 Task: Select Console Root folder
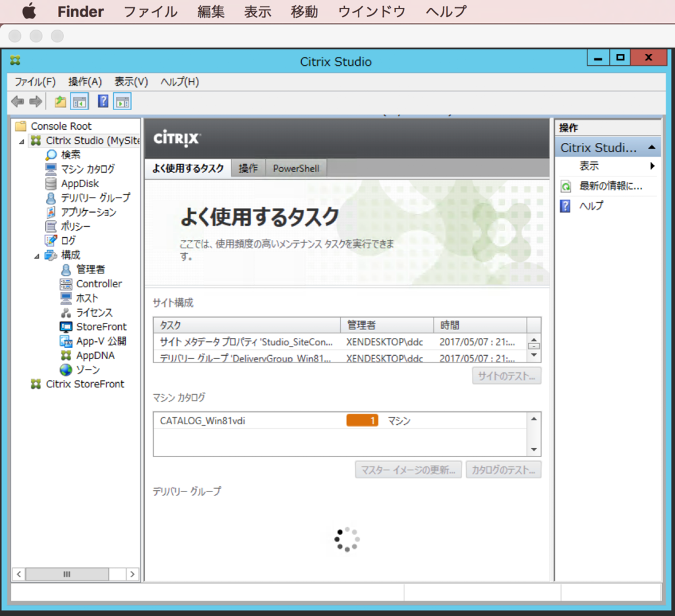(x=61, y=126)
